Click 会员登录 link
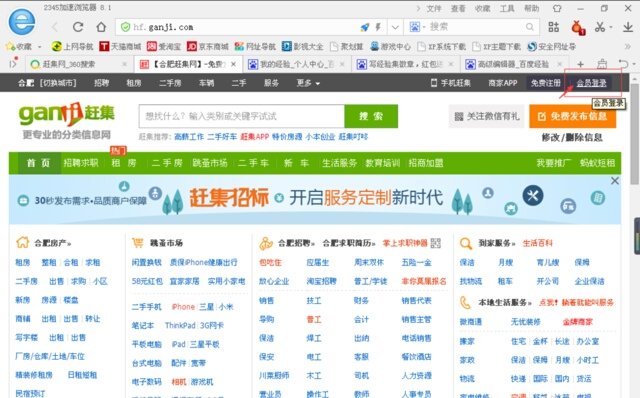Image resolution: width=640 pixels, height=398 pixels. 591,83
